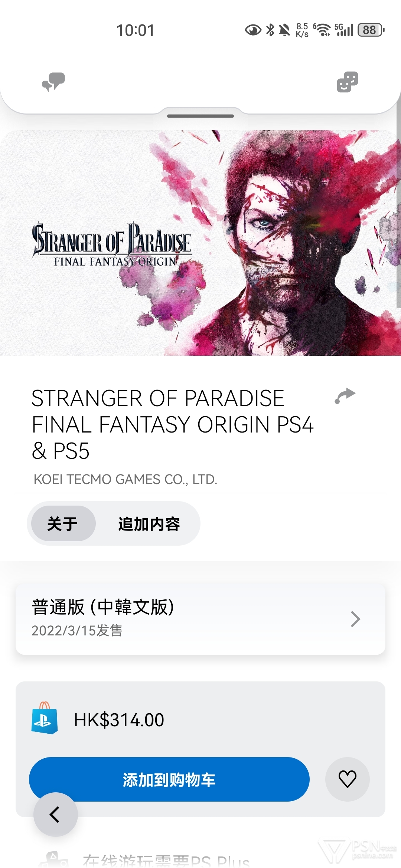401x868 pixels.
Task: Open the Stranger of Paradise banner image
Action: coord(200,243)
